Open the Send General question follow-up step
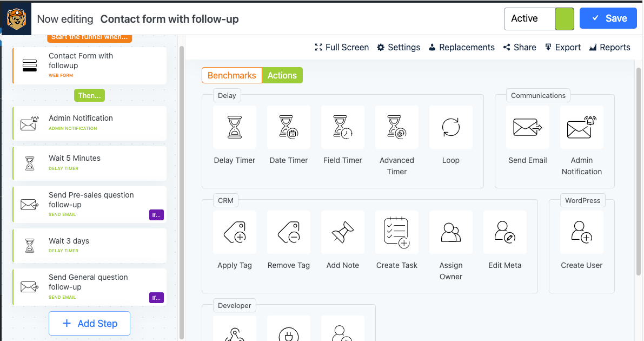Image resolution: width=644 pixels, height=341 pixels. 90,287
